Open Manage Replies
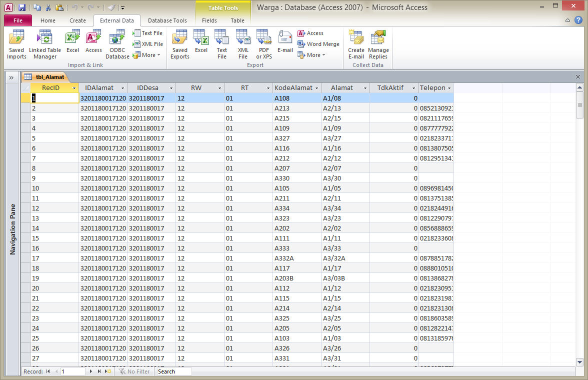Viewport: 588px width, 380px height. point(378,44)
